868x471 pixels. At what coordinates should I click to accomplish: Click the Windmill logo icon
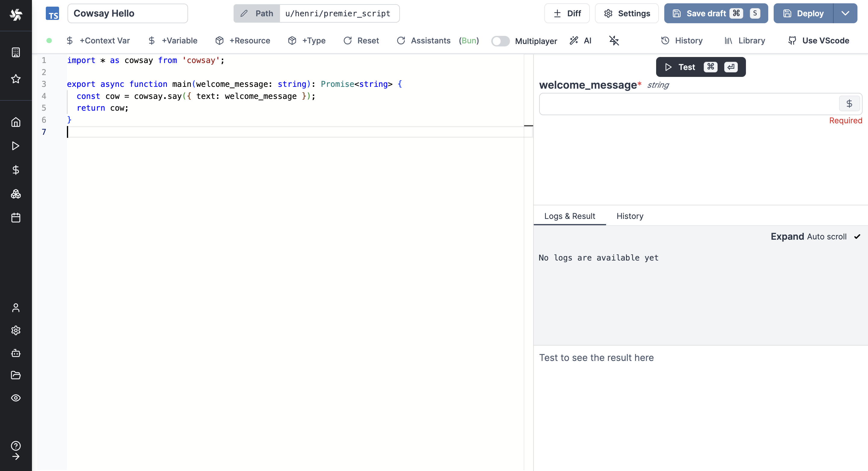click(x=16, y=14)
